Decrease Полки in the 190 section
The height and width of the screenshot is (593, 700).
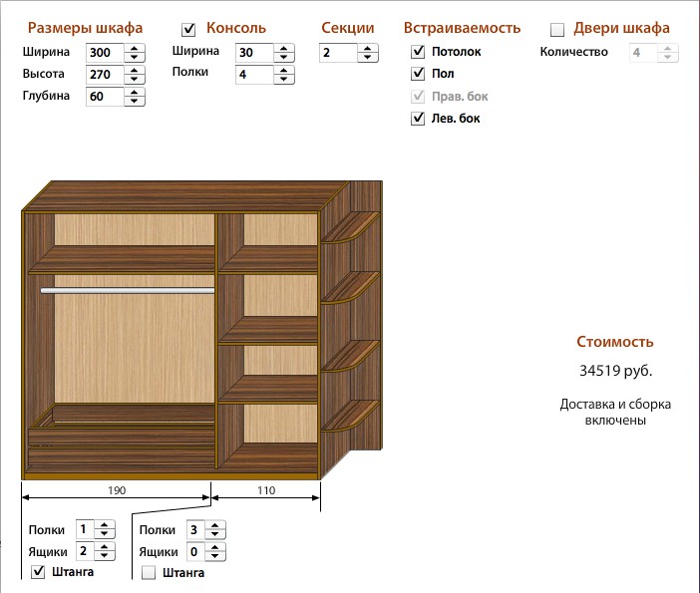[x=105, y=533]
